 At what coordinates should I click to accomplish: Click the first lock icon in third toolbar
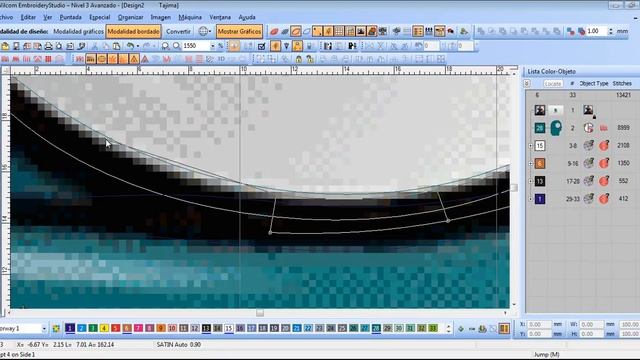(299, 59)
